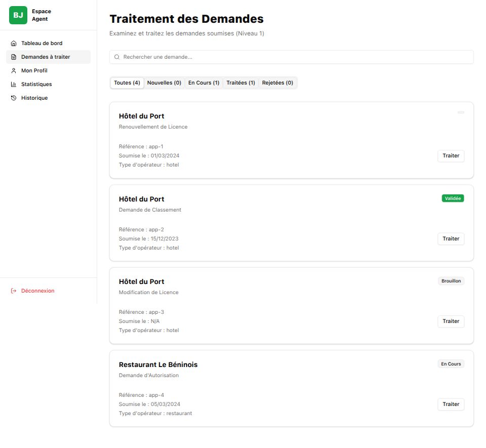Viewport: 486px width, 448px height.
Task: Click the person icon beside Mon Profil
Action: (14, 71)
